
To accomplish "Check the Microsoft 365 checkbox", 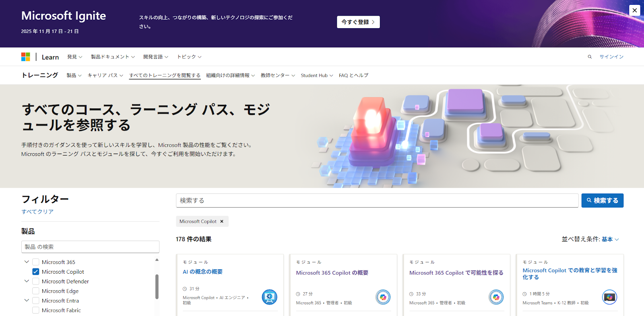I will tap(36, 262).
